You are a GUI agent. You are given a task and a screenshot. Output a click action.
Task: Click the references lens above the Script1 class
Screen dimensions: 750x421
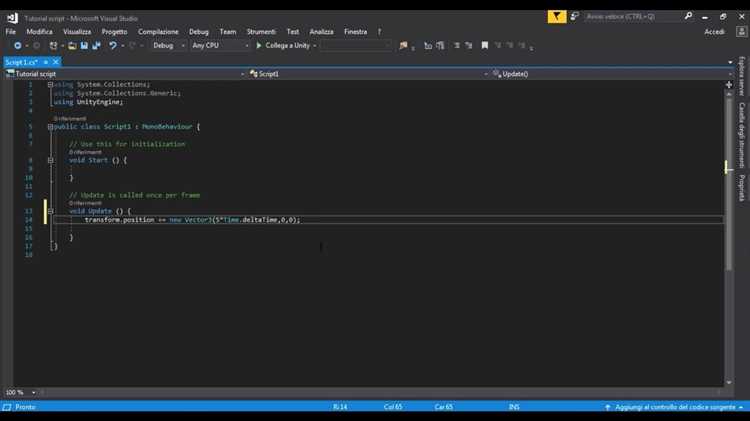70,118
